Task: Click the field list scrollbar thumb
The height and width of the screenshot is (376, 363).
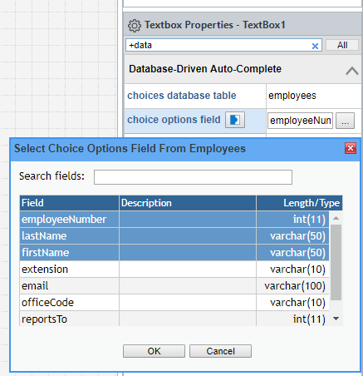Action: coord(336,262)
